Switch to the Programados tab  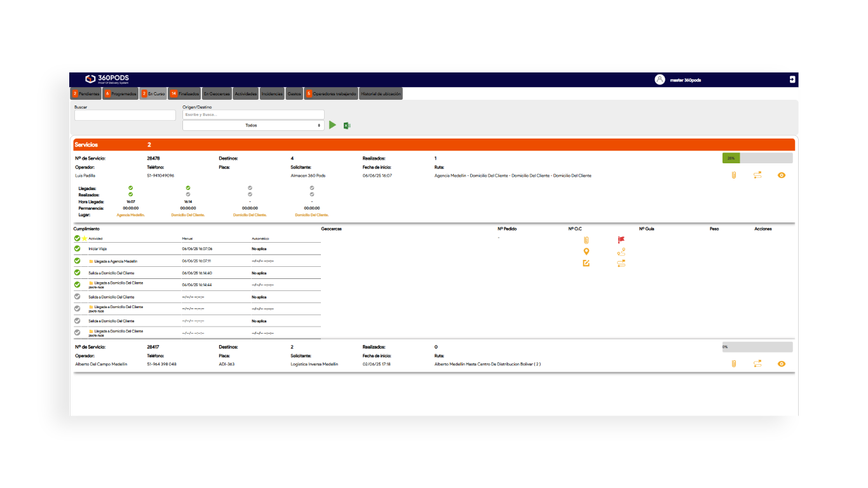120,93
